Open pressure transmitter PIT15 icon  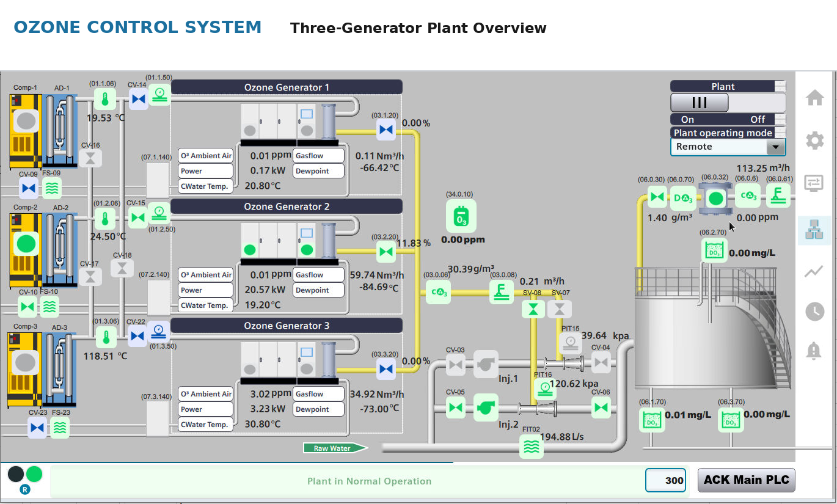coord(570,343)
